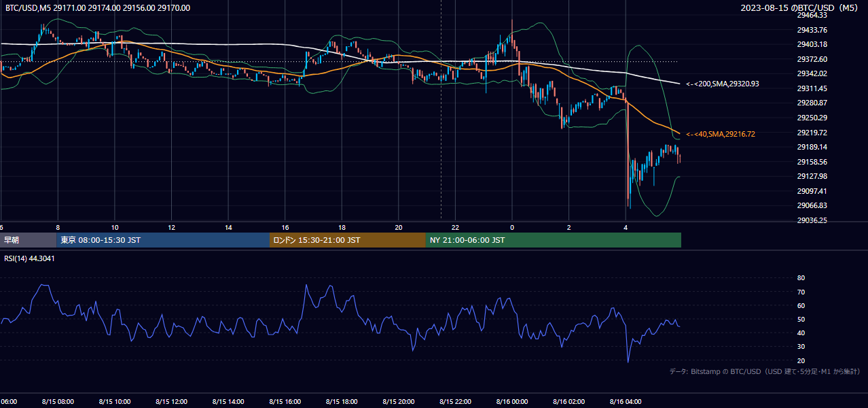The image size is (868, 408).
Task: Click price axis value 29433.76
Action: (x=812, y=30)
